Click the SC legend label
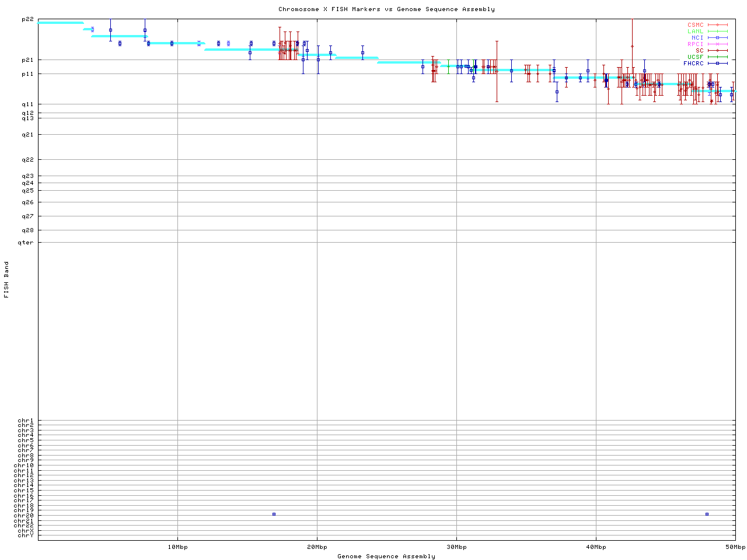 (x=699, y=51)
